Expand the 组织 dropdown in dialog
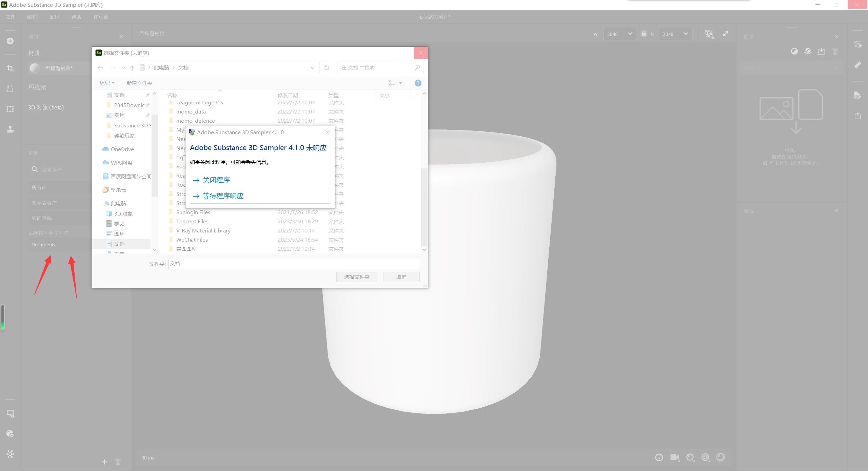This screenshot has height=471, width=868. pyautogui.click(x=107, y=83)
